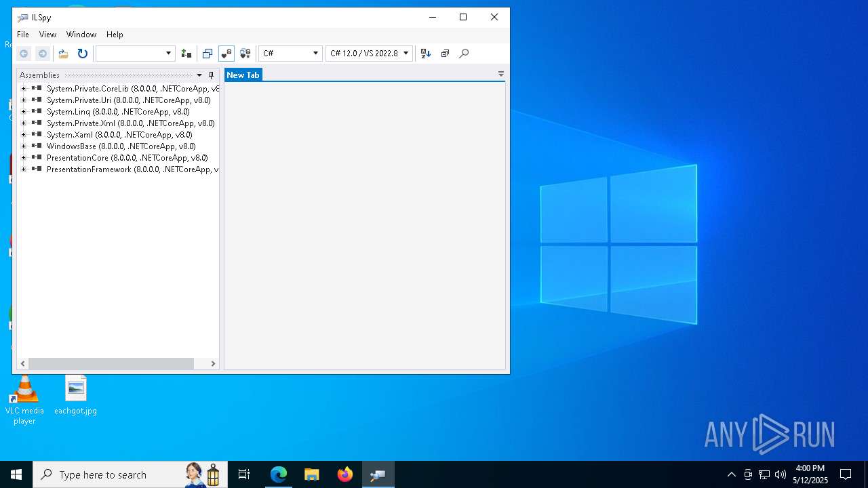This screenshot has height=488, width=868.
Task: Expand PresentationCore node
Action: (x=24, y=158)
